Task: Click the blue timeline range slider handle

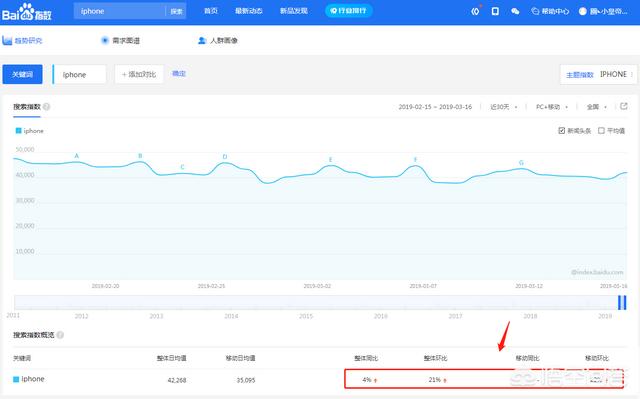Action: [x=622, y=303]
